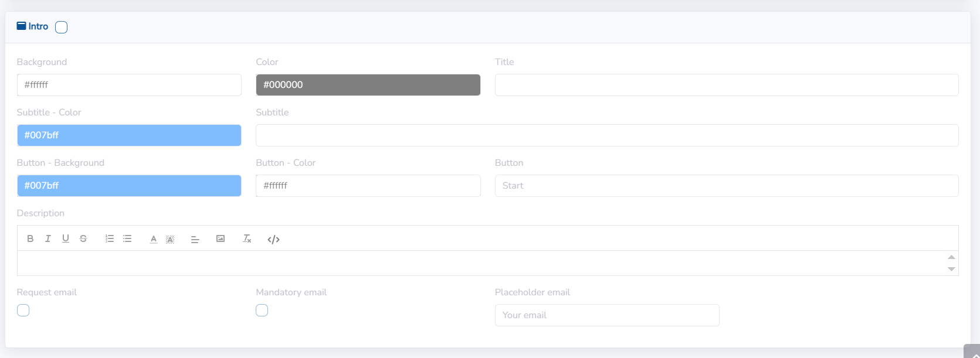Click the Intro section header label
The height and width of the screenshot is (358, 980).
coord(38,26)
